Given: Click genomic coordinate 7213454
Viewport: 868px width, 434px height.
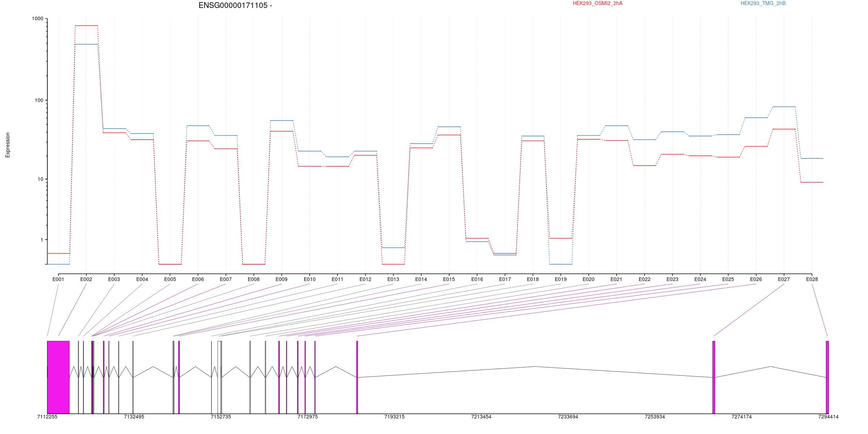Looking at the screenshot, I should (x=481, y=417).
